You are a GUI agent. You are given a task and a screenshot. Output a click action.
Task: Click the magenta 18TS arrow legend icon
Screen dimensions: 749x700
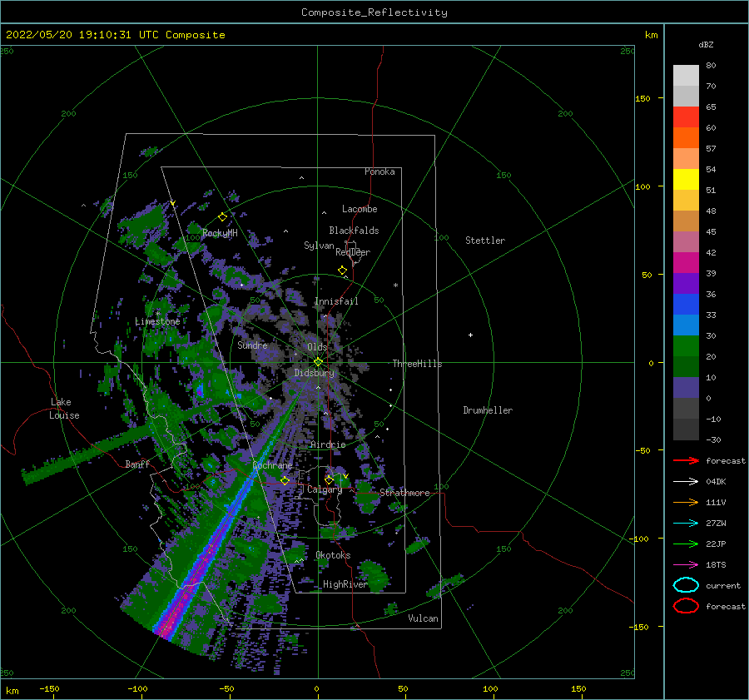(686, 565)
